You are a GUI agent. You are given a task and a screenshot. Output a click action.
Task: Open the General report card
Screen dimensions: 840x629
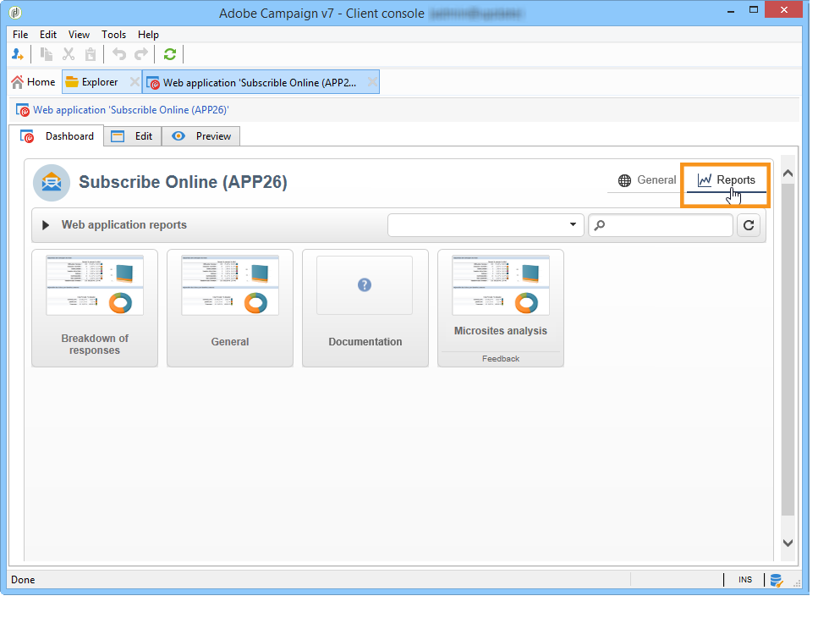(x=230, y=308)
